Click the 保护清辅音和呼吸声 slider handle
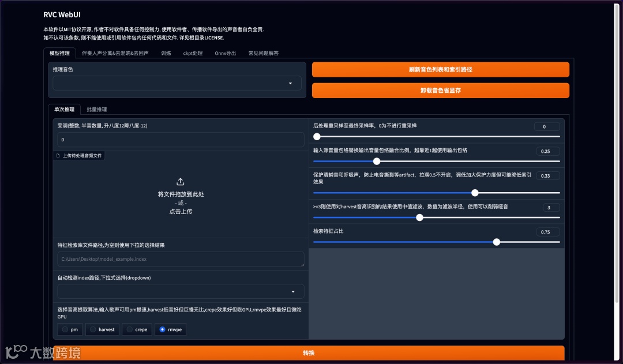This screenshot has height=364, width=623. (475, 193)
